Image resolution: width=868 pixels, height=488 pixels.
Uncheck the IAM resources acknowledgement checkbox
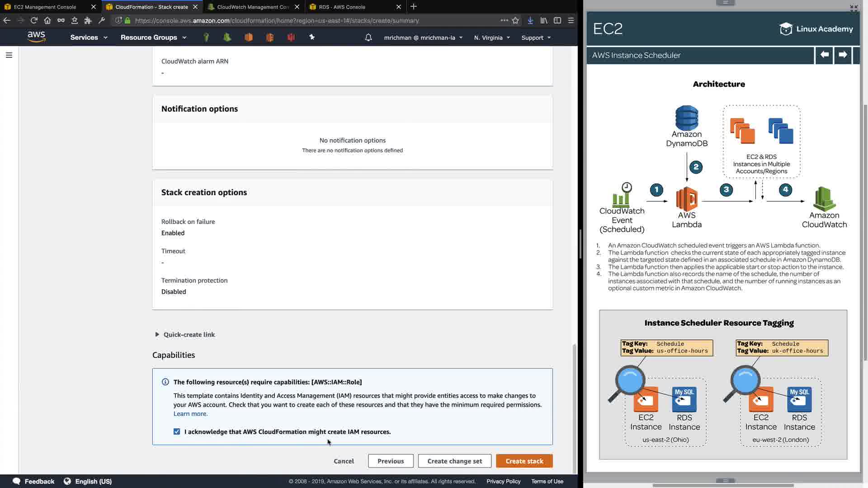(x=177, y=432)
